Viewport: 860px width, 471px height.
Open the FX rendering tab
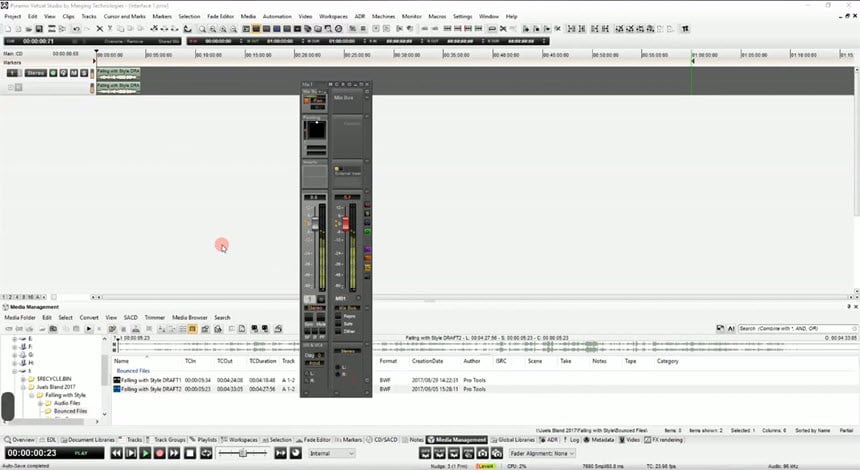(x=664, y=440)
